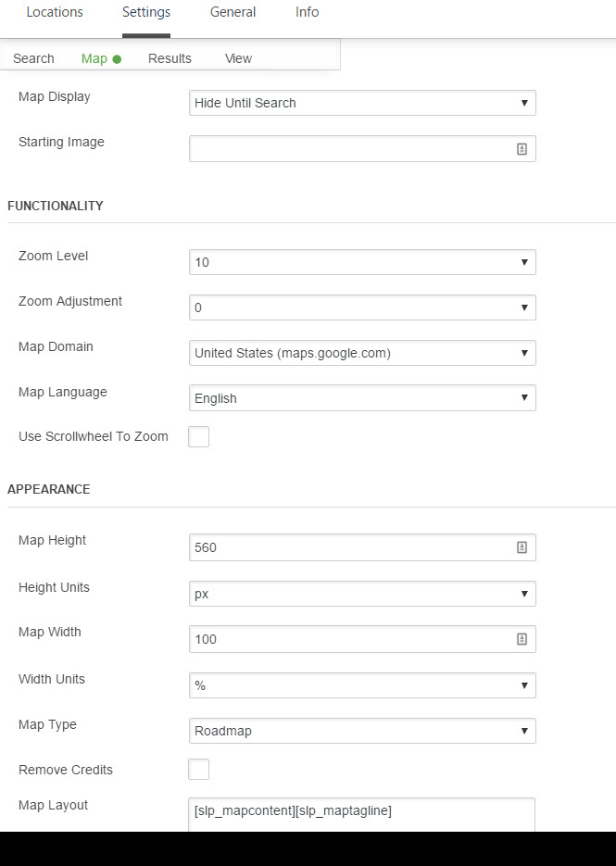Open the Zoom Level dropdown
This screenshot has height=866, width=616.
tap(361, 262)
